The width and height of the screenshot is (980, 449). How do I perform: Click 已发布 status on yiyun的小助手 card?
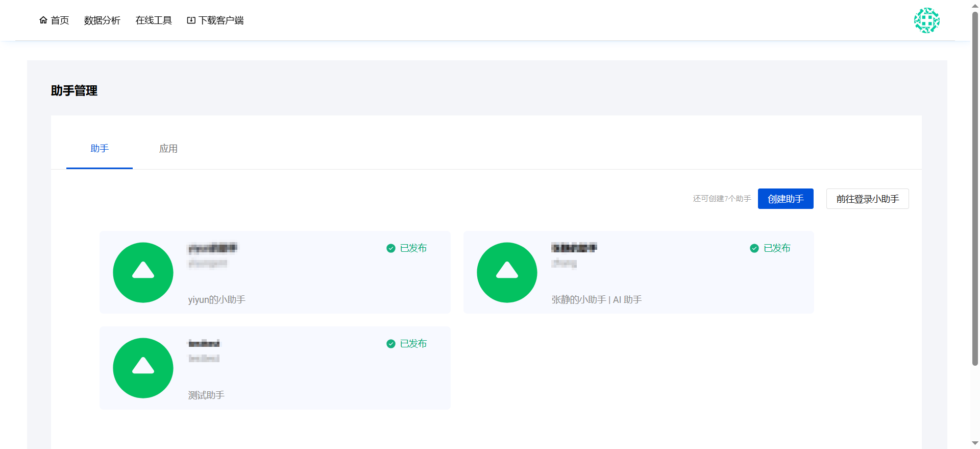(413, 248)
